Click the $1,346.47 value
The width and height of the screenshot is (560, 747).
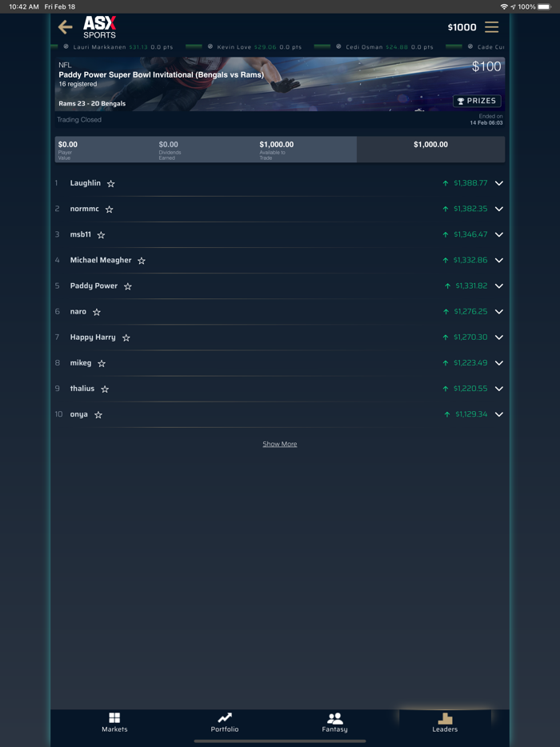[470, 234]
